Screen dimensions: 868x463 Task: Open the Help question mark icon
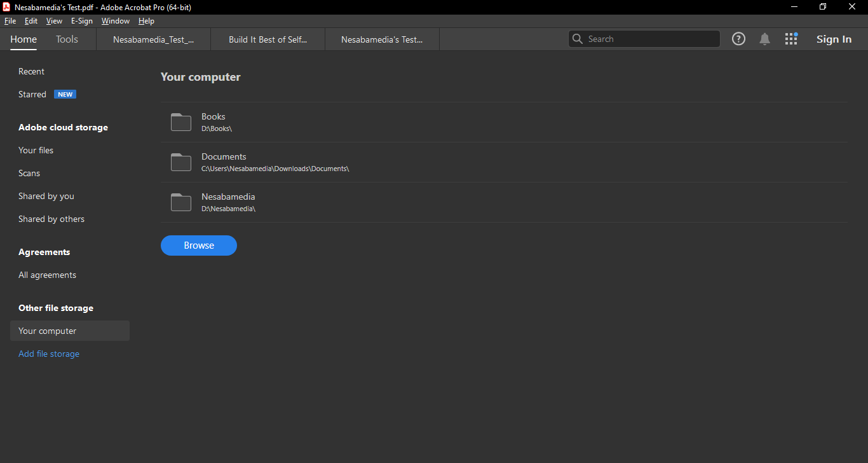click(738, 39)
